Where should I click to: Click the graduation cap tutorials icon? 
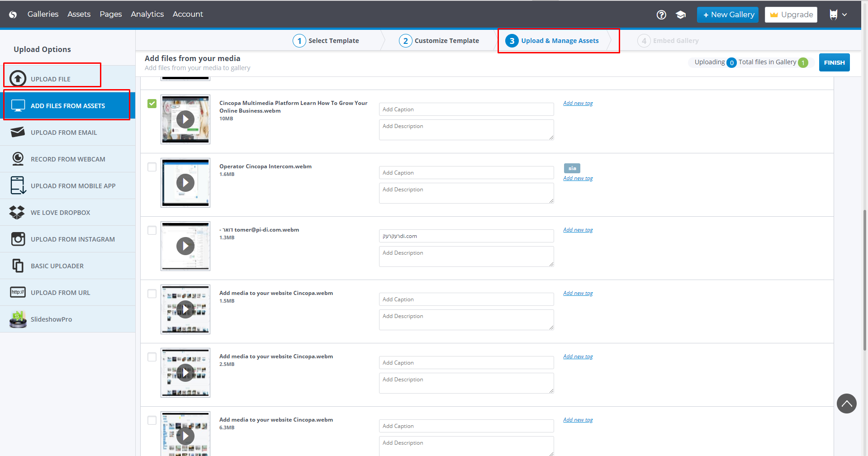point(680,15)
